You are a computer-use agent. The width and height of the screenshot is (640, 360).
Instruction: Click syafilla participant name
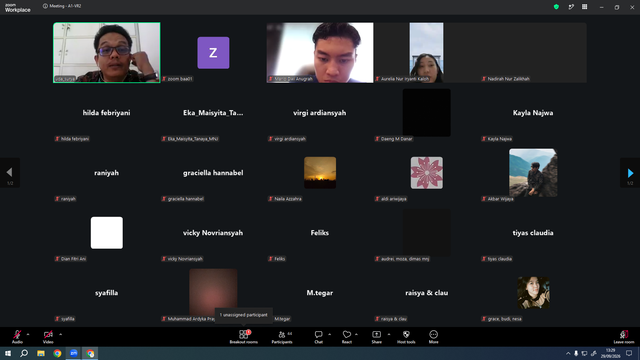tap(107, 293)
